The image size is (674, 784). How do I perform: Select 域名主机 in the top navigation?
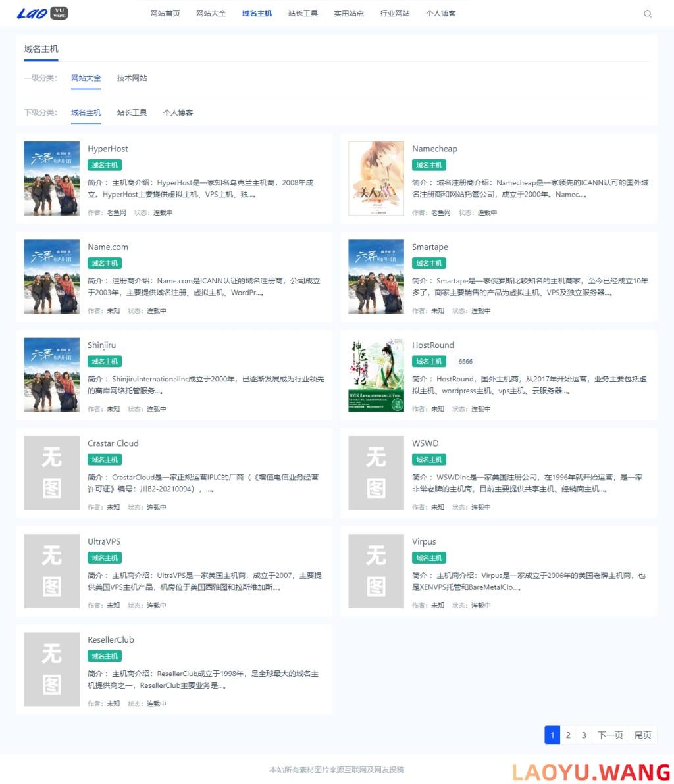(x=257, y=14)
